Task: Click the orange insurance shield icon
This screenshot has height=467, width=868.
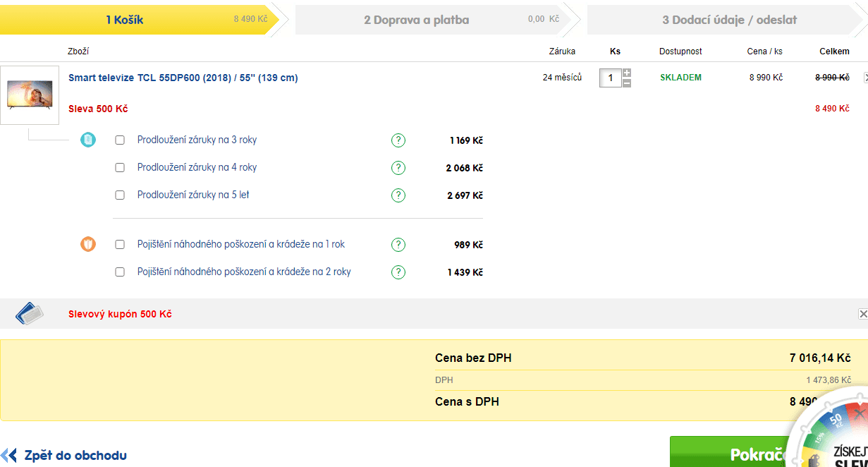Action: click(x=88, y=245)
